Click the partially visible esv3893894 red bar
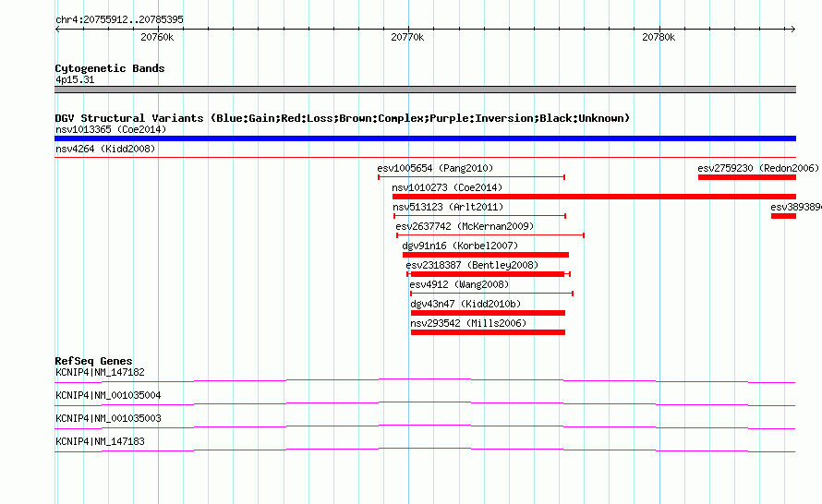 [784, 216]
